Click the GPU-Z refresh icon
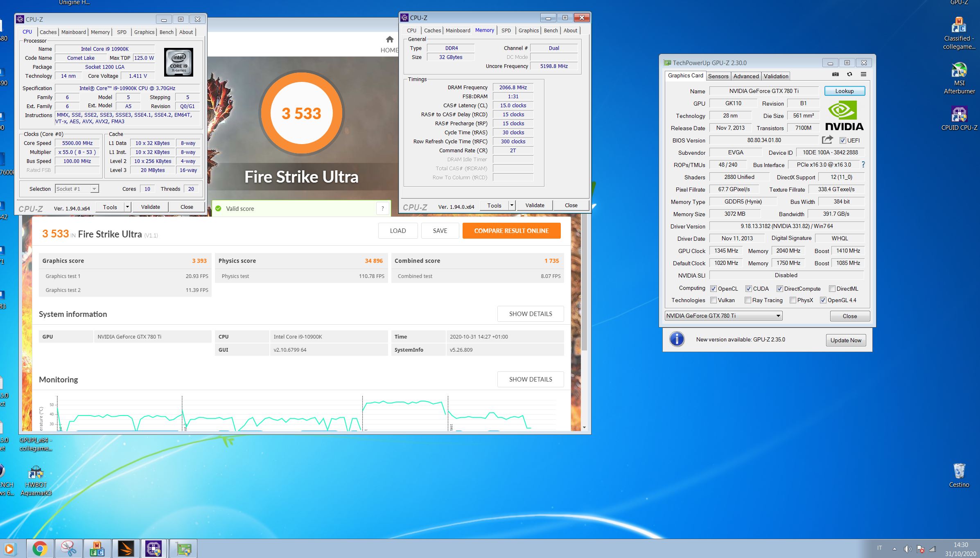The width and height of the screenshot is (980, 558). [x=849, y=75]
